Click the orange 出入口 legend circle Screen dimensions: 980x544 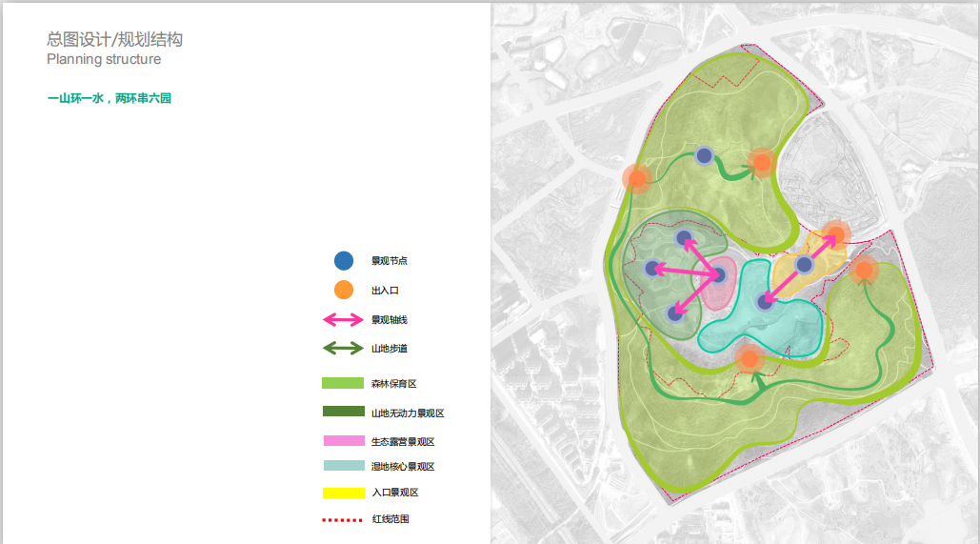tap(344, 291)
